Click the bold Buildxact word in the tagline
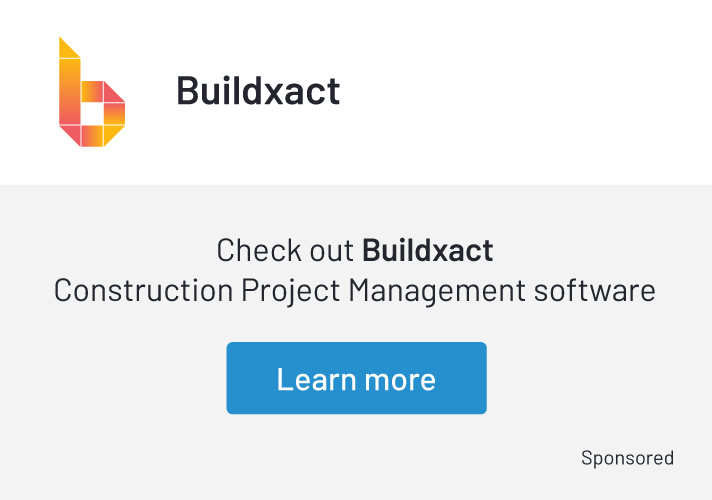Image resolution: width=712 pixels, height=500 pixels. point(427,249)
